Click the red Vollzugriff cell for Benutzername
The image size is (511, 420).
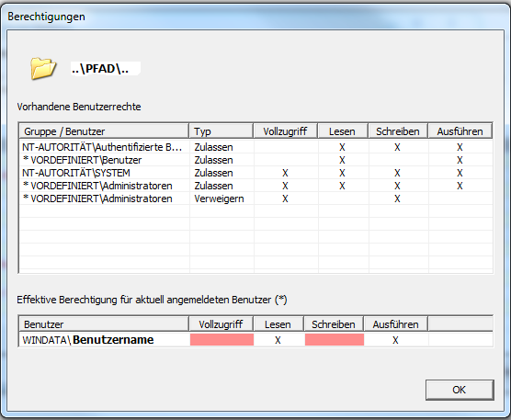click(x=221, y=339)
